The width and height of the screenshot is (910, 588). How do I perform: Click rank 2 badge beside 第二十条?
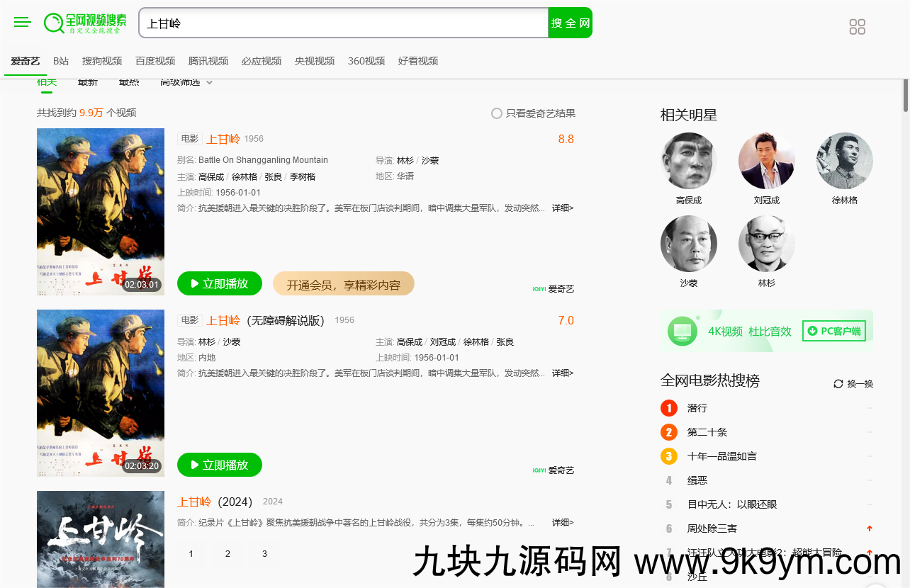click(669, 432)
